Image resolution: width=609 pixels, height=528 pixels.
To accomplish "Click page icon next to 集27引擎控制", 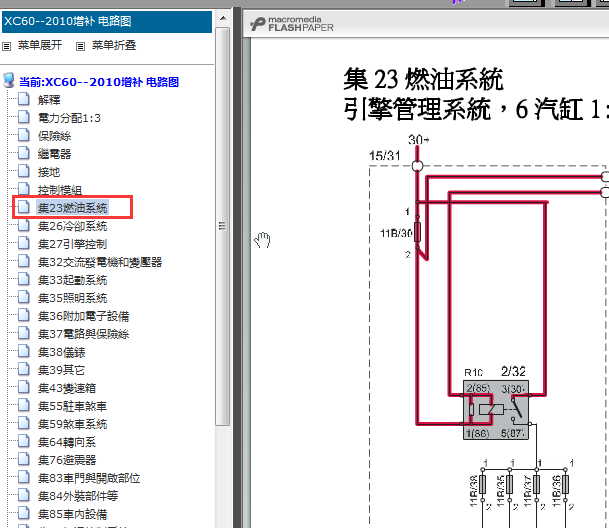I will click(x=24, y=243).
